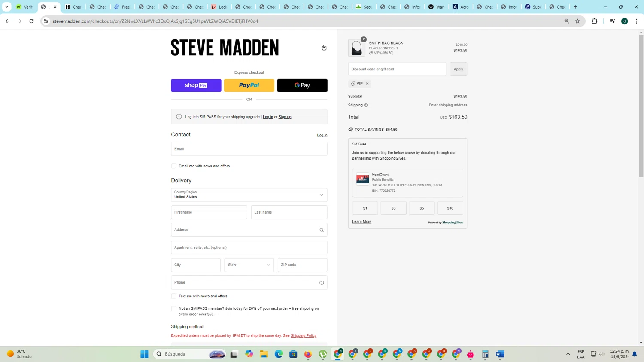
Task: Switch to the 'Acro' browser tab
Action: tap(461, 7)
